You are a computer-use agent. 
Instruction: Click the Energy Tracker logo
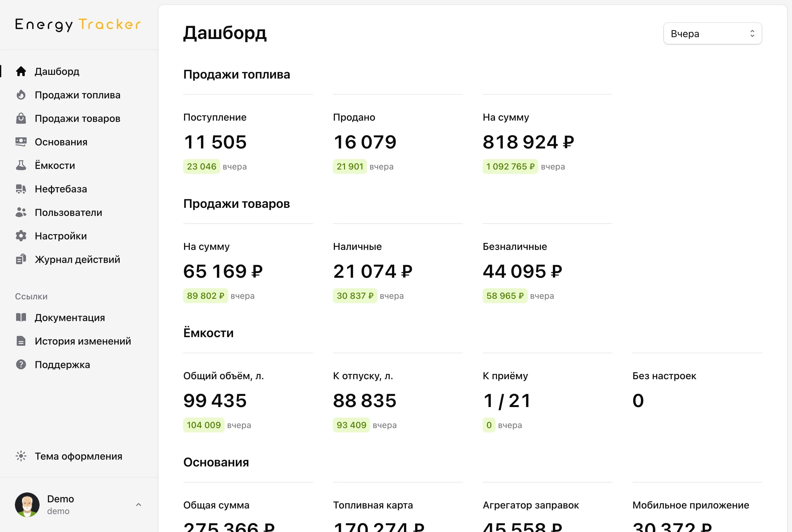[x=78, y=24]
